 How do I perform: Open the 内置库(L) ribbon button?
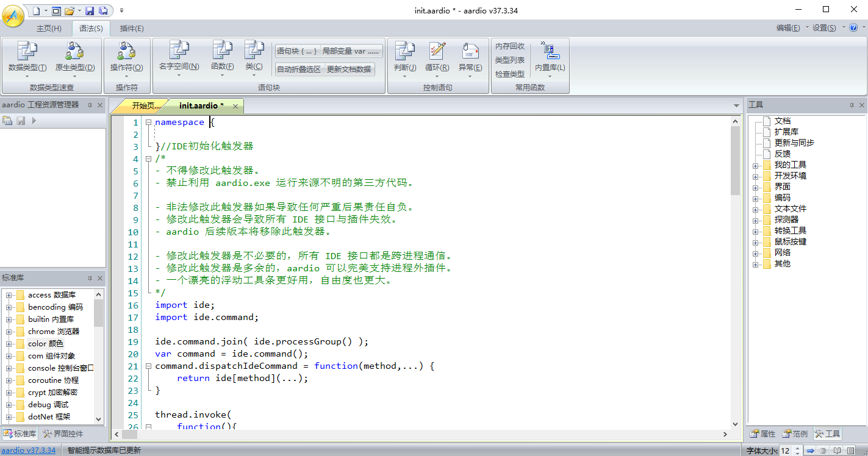tap(550, 60)
